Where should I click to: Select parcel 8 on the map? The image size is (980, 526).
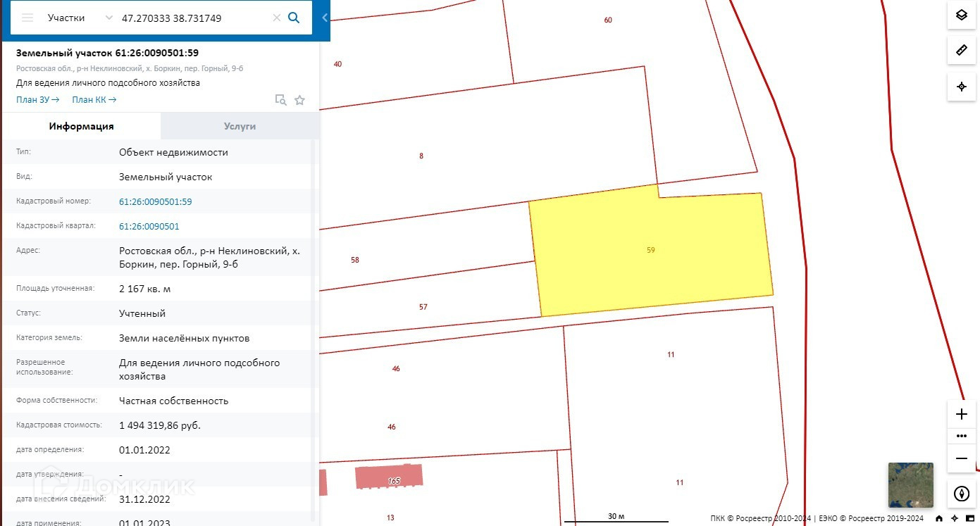pos(421,156)
